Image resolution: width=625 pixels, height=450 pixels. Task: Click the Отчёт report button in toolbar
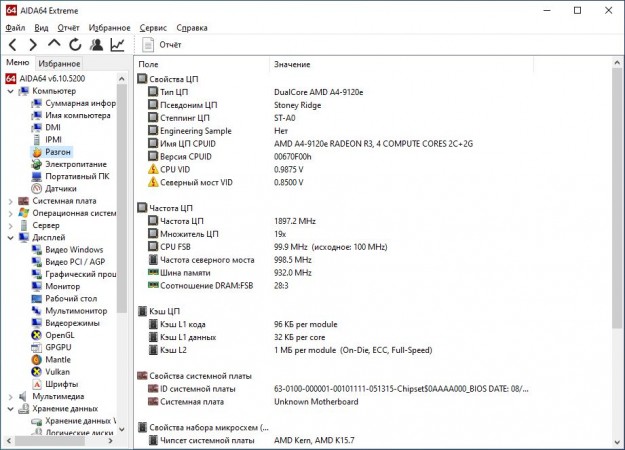(161, 45)
